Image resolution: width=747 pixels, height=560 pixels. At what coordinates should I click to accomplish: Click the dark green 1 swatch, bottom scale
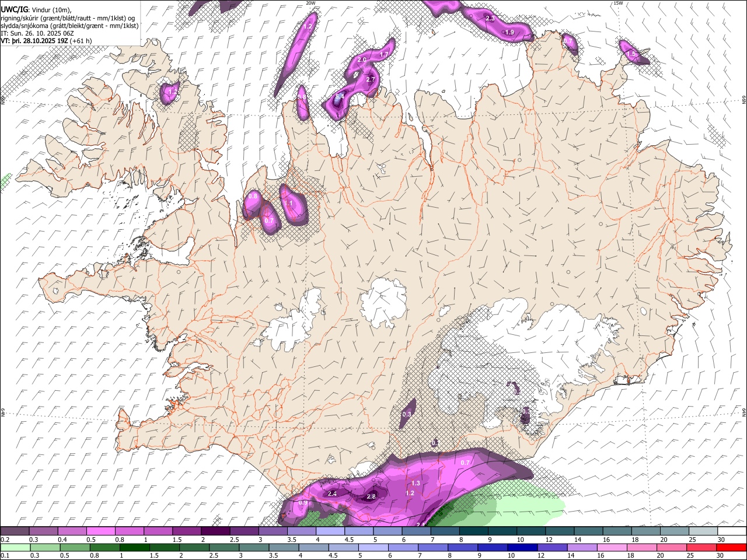point(135,547)
